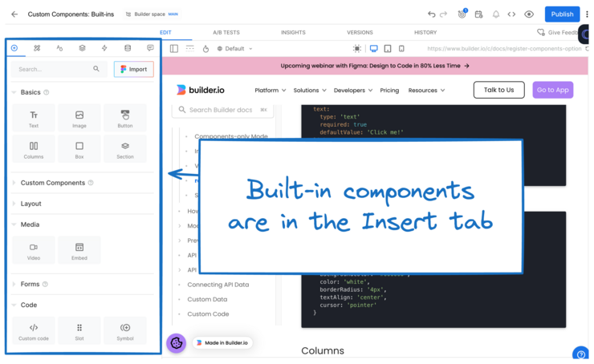Select the Data tab database icon
594x364 pixels.
click(x=127, y=48)
